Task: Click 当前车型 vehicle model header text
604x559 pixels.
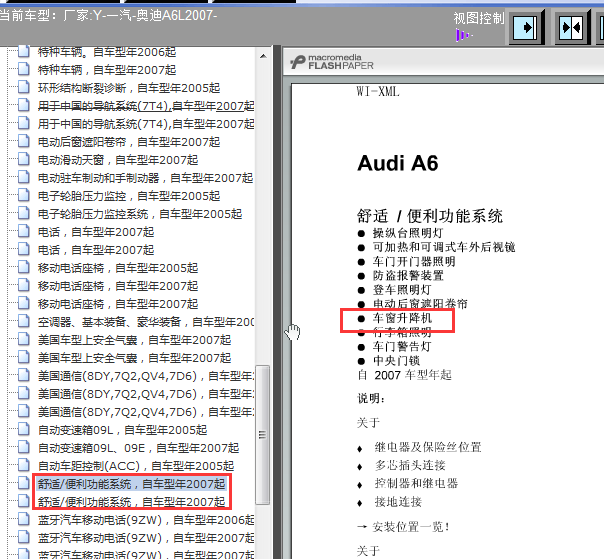Action: tap(109, 15)
